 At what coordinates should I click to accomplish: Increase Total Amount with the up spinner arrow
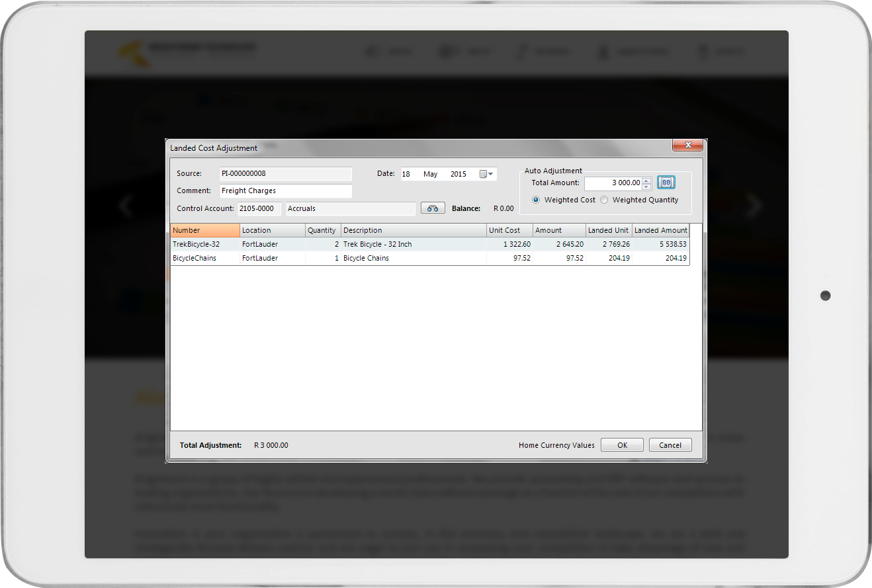pos(647,179)
